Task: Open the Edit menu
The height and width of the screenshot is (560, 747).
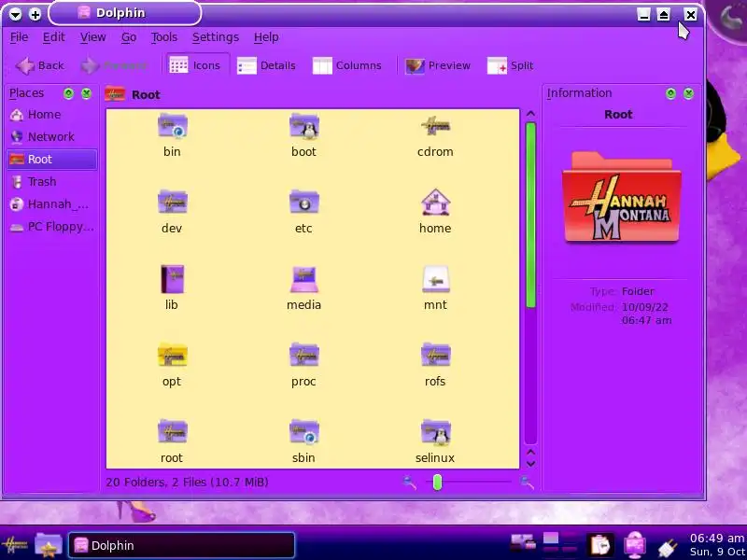Action: [x=54, y=37]
